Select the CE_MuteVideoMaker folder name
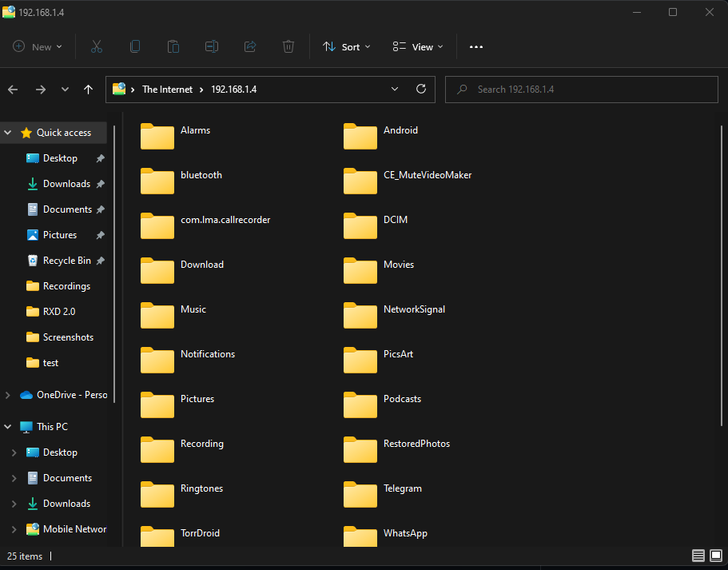This screenshot has height=570, width=728. click(428, 175)
